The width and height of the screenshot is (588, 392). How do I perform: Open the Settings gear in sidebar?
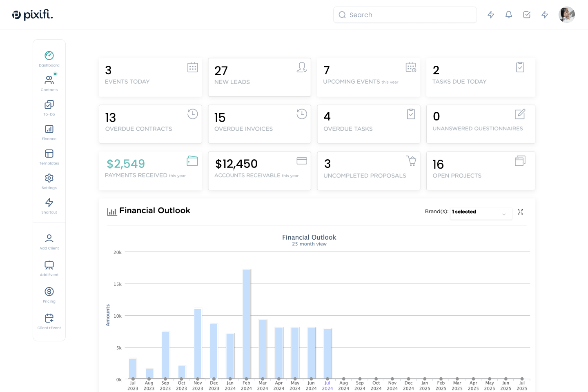click(49, 181)
